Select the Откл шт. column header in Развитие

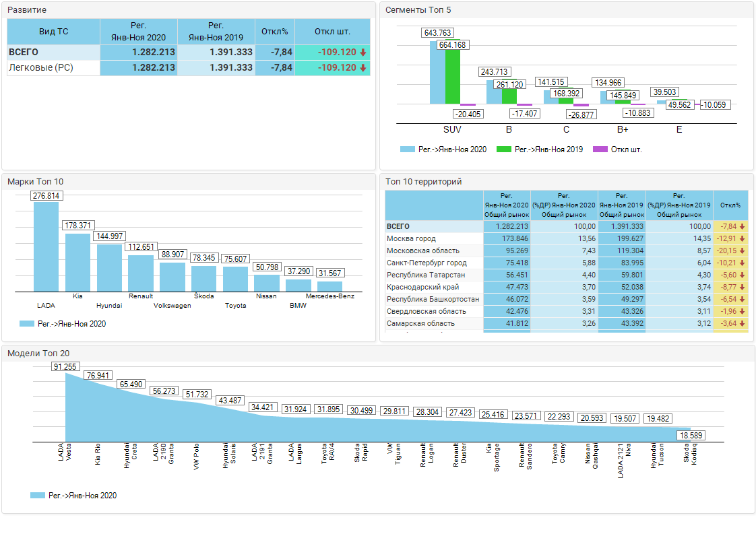click(x=332, y=32)
